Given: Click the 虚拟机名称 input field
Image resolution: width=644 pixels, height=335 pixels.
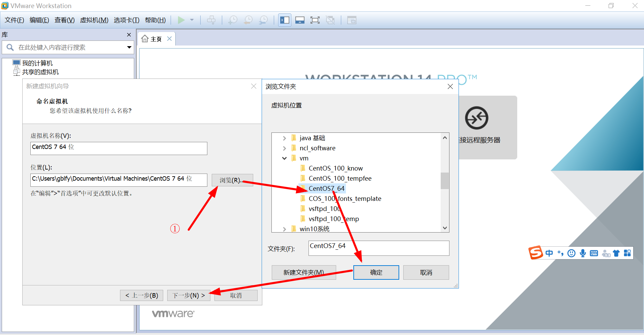Looking at the screenshot, I should coord(119,148).
